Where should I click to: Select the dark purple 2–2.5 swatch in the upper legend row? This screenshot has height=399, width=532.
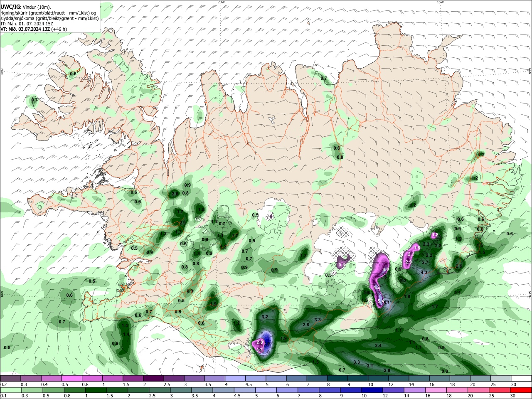[153, 378]
